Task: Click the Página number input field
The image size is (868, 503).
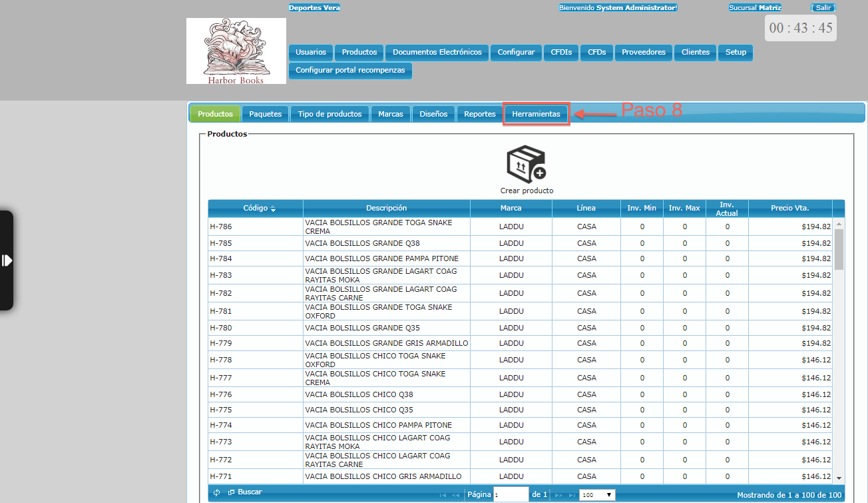Action: point(511,495)
